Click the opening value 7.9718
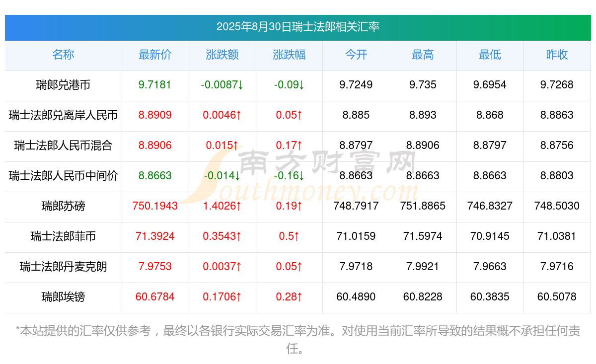 356,267
